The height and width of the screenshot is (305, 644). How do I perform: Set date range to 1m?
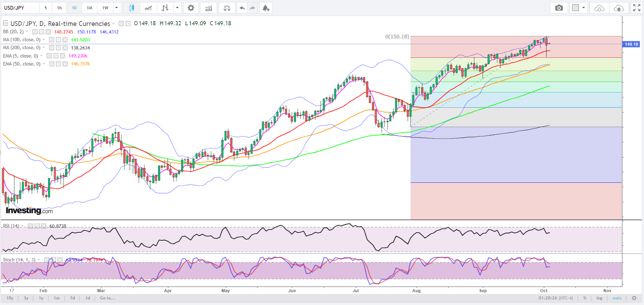pyautogui.click(x=57, y=298)
